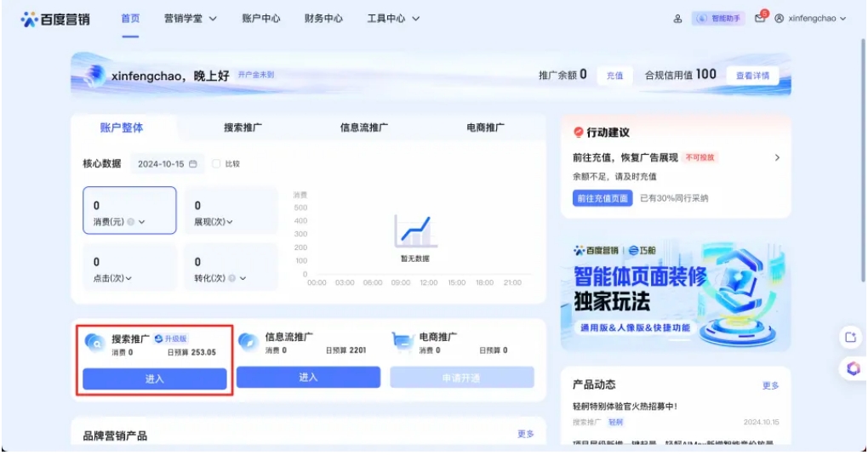This screenshot has height=455, width=868.
Task: Open the 轻舸特别体验官火热招募中 news item
Action: point(625,407)
